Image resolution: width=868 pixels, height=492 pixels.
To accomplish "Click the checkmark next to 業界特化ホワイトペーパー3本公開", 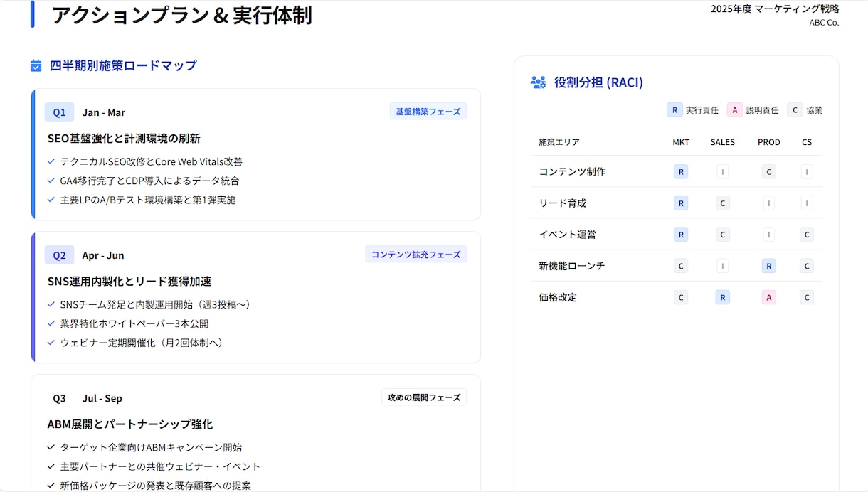I will (51, 323).
